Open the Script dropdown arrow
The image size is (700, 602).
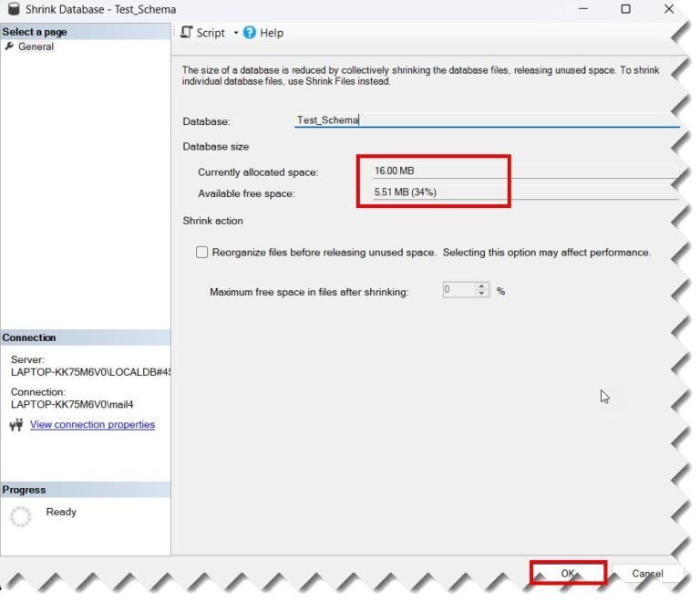click(236, 33)
